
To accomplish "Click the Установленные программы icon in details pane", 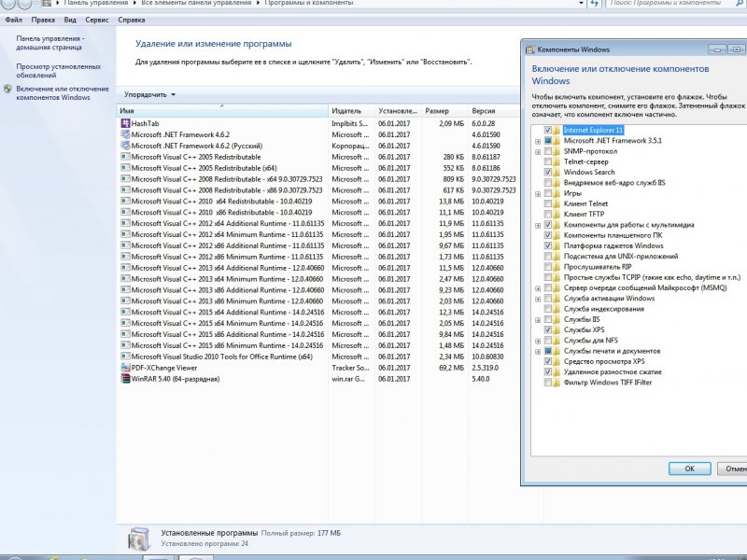I will click(139, 539).
